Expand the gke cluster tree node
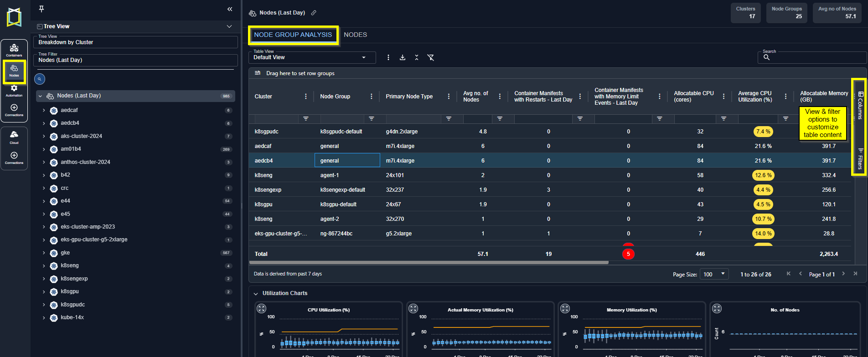The width and height of the screenshot is (868, 357). click(x=44, y=253)
